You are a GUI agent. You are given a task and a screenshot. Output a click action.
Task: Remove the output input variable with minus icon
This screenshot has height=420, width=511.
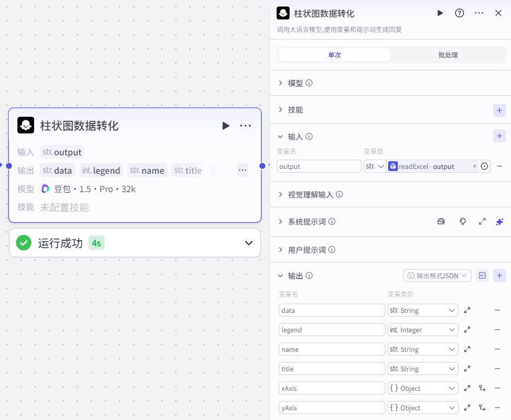[498, 166]
